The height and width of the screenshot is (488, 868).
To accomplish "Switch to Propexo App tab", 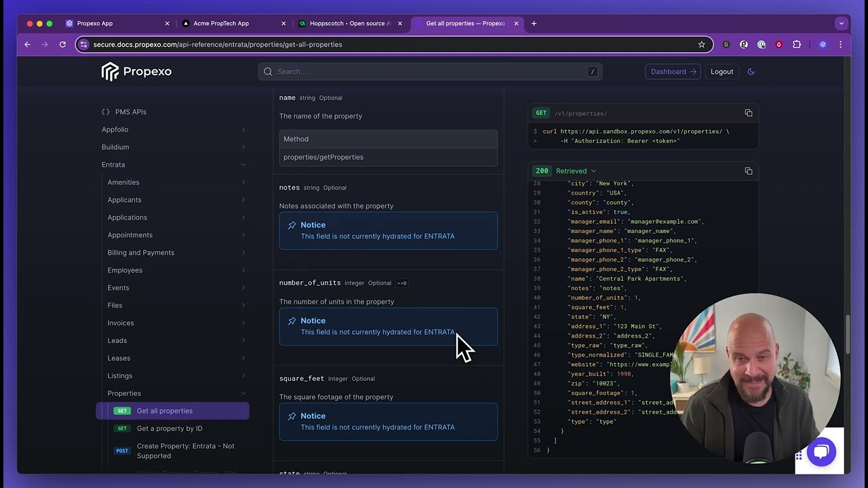I will 117,23.
